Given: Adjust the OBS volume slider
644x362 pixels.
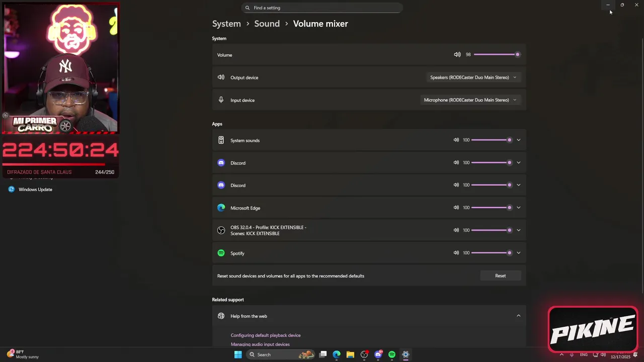Looking at the screenshot, I should coord(493,230).
